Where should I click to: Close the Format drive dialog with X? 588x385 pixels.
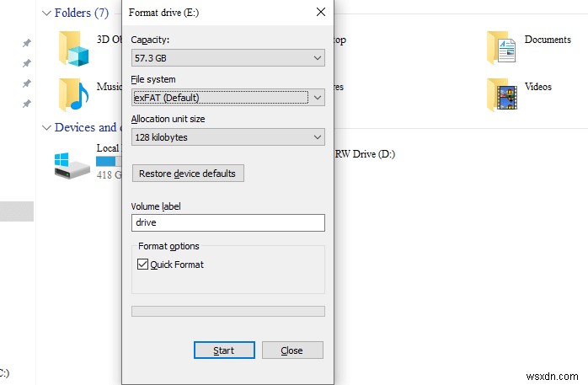[x=320, y=13]
